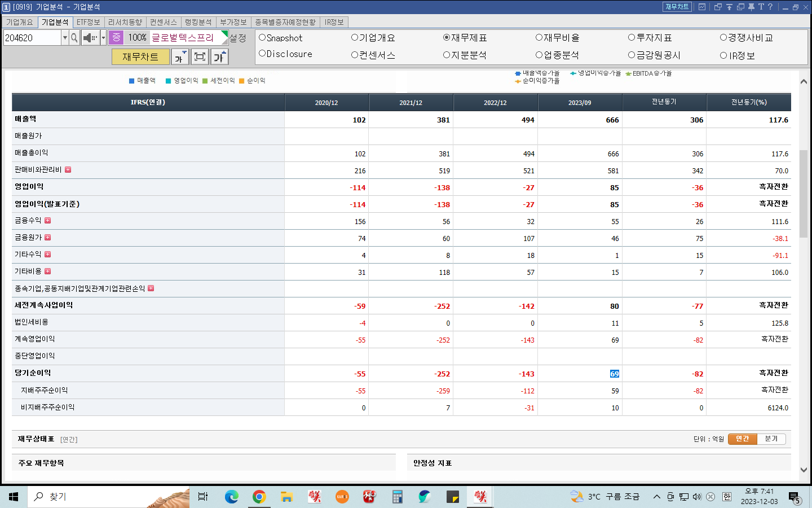Open the Calculator app from the taskbar
Image resolution: width=812 pixels, height=508 pixels.
point(398,497)
